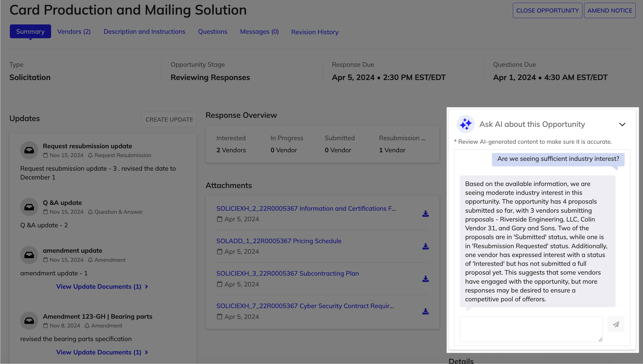Open SOLADD_1 Pricing Schedule link
The height and width of the screenshot is (364, 643).
click(279, 241)
